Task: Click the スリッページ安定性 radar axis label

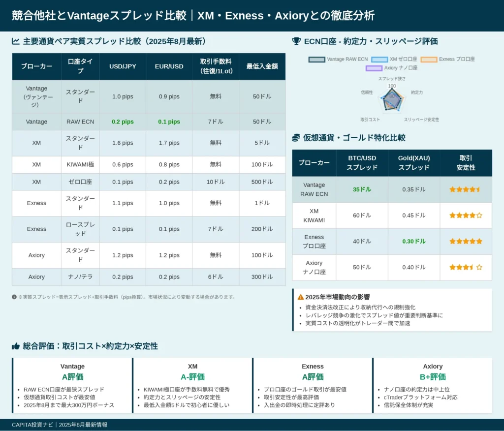Action: (x=421, y=120)
